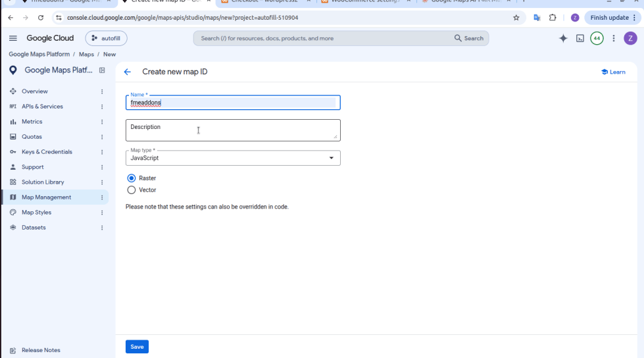
Task: Open Map Styles row three-dot menu
Action: (x=102, y=213)
